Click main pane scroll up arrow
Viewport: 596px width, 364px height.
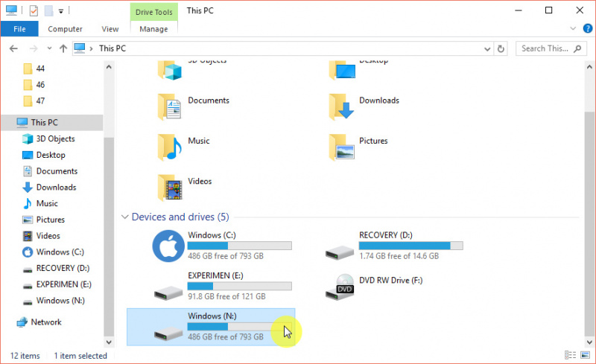[589, 67]
